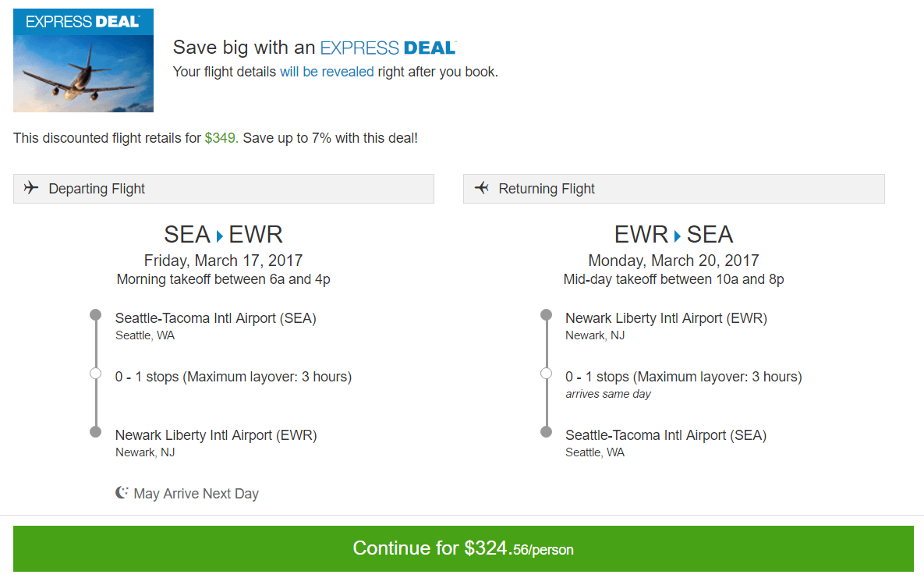Expand the Departing Flight section
Image resolution: width=924 pixels, height=578 pixels.
click(x=223, y=188)
